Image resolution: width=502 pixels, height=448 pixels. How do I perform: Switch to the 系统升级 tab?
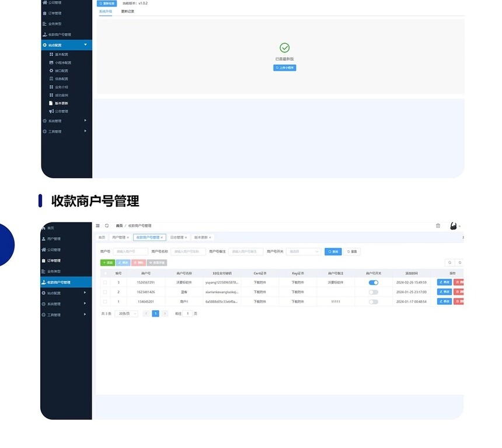(106, 12)
